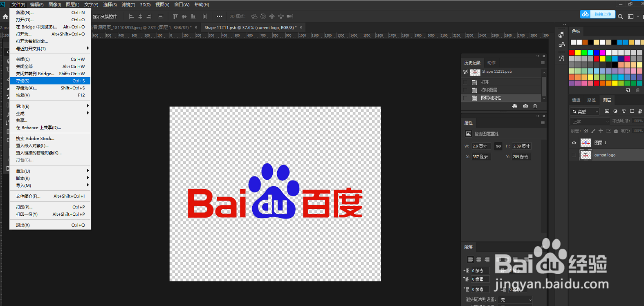Filter layers by pixel layer icon

click(607, 111)
